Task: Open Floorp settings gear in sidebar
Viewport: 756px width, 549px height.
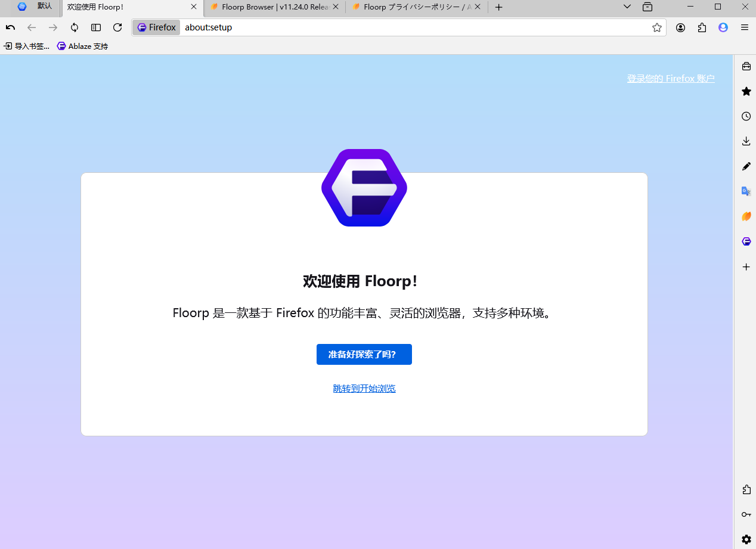Action: pyautogui.click(x=746, y=539)
